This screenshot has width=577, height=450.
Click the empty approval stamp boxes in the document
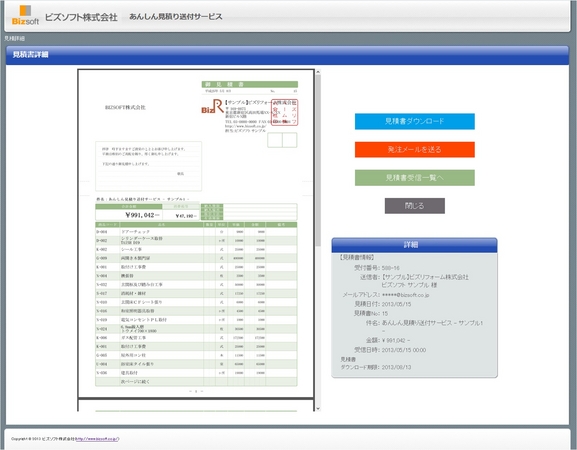click(x=282, y=140)
